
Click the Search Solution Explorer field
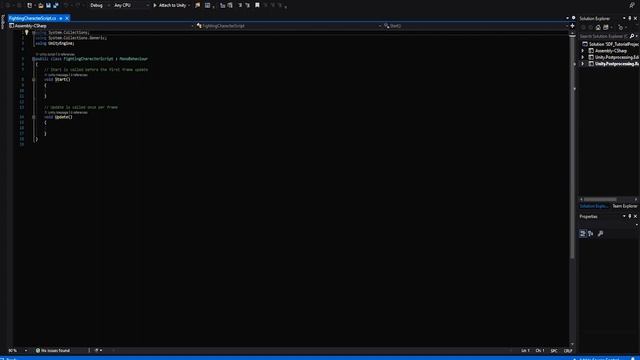tap(603, 36)
